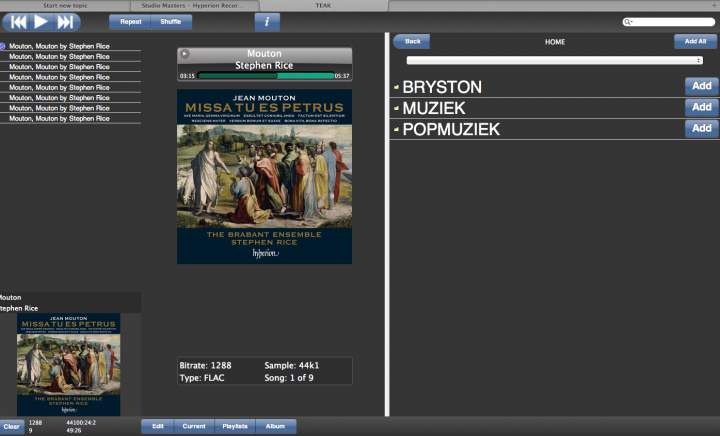The image size is (720, 436).
Task: Select the TEAK browser tab
Action: (324, 6)
